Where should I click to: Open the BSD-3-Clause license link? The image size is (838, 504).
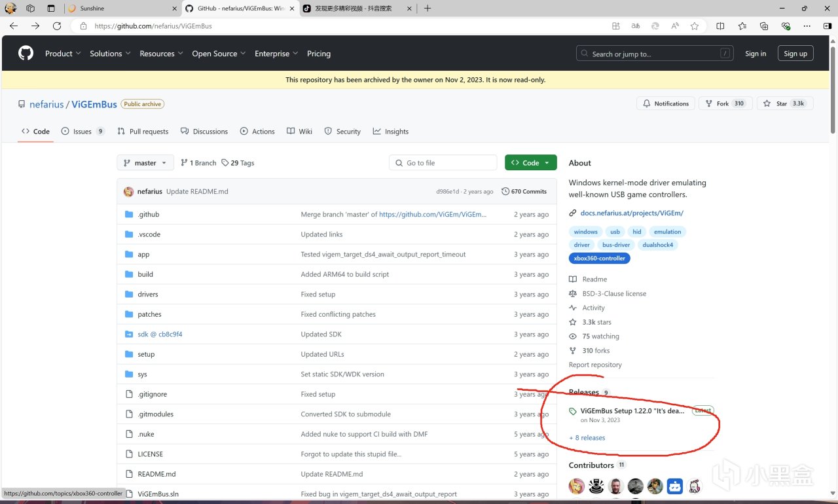[x=614, y=294]
